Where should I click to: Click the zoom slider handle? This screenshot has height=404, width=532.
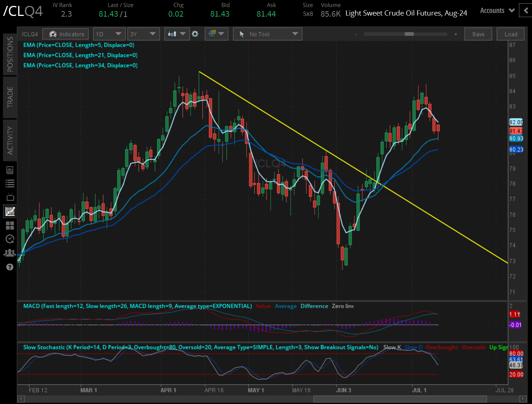409,34
